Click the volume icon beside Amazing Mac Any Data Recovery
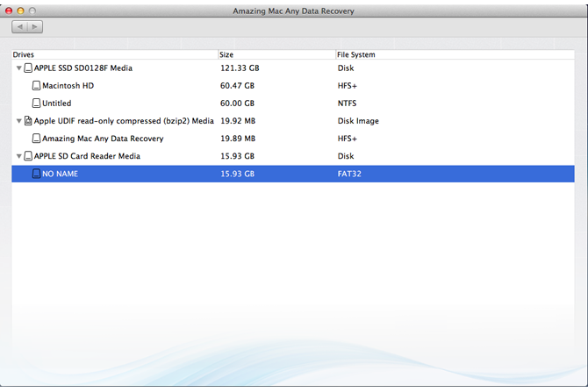 tap(36, 139)
